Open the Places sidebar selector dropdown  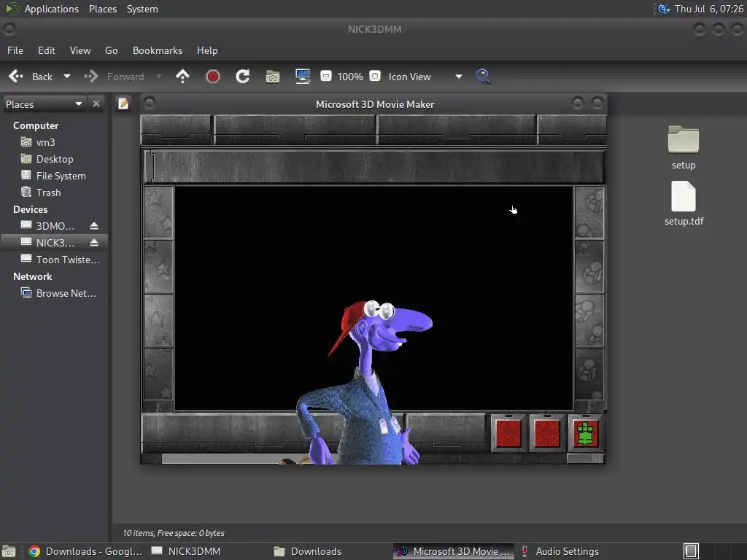(44, 104)
